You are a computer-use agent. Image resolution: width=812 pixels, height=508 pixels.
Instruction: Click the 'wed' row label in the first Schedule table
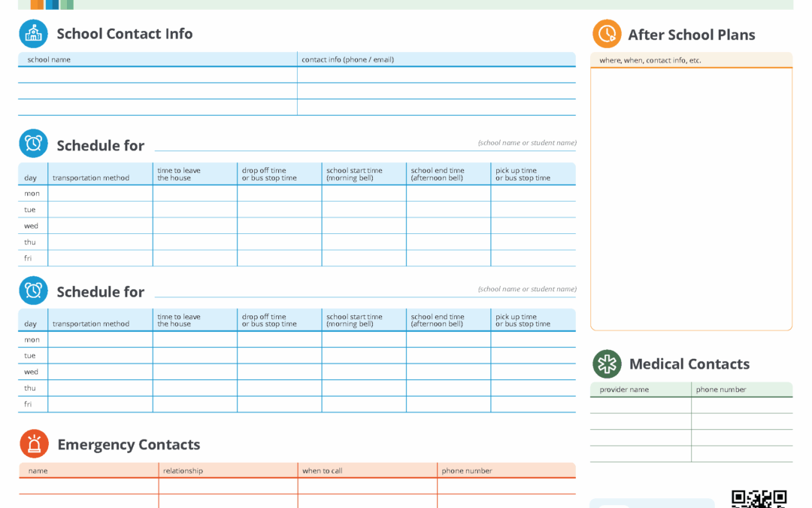31,226
